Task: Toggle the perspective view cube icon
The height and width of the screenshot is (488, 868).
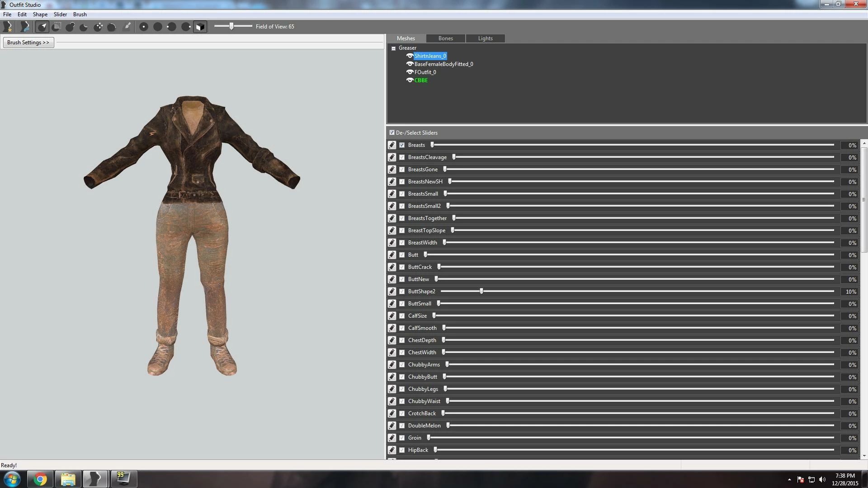Action: (200, 27)
